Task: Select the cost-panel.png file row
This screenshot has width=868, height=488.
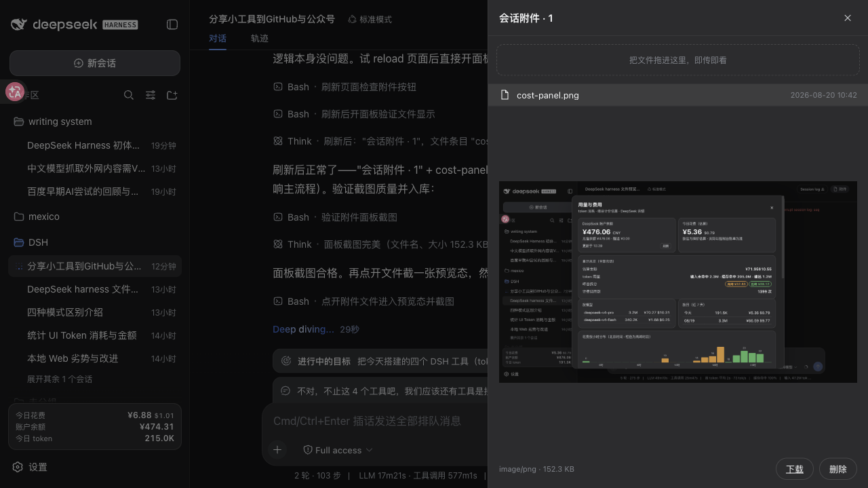Action: click(x=678, y=95)
